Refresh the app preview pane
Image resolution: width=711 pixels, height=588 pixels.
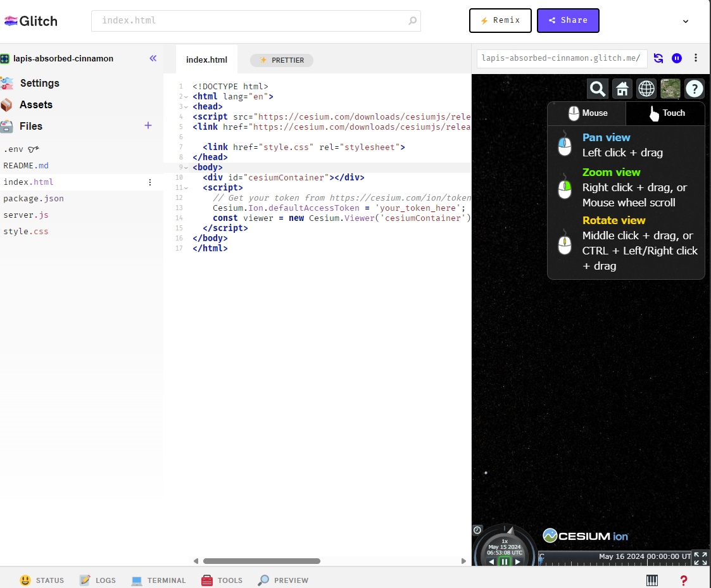pyautogui.click(x=658, y=58)
